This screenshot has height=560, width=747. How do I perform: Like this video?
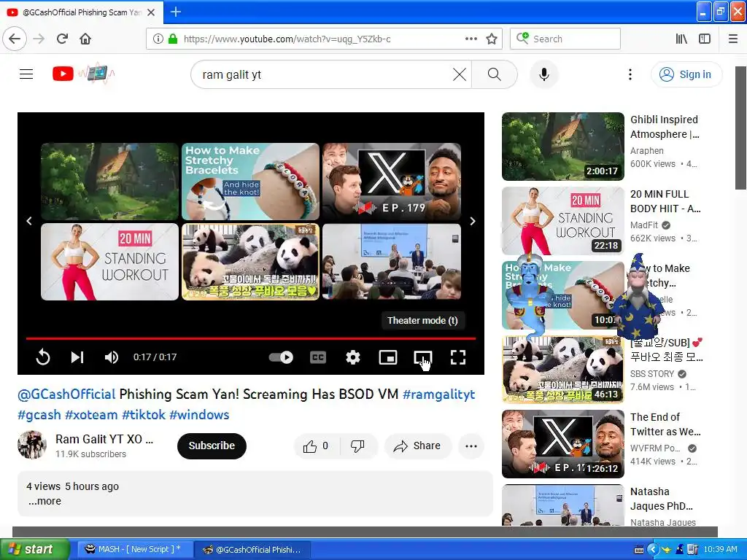(x=317, y=446)
